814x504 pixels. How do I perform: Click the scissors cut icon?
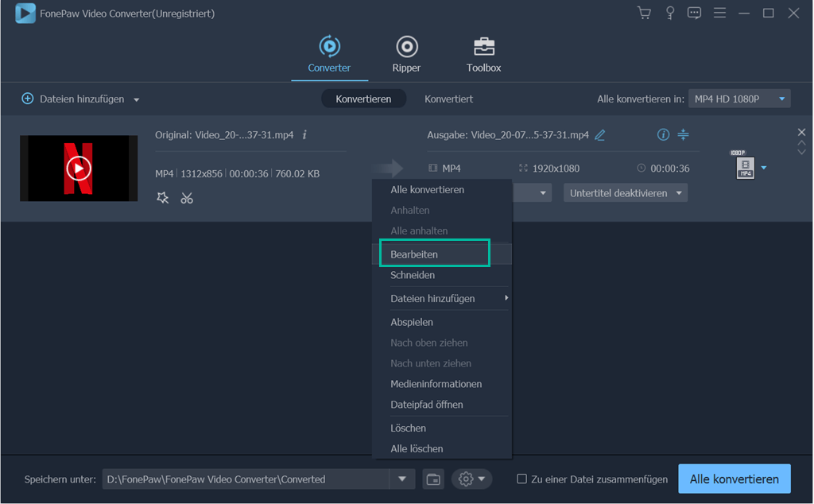[187, 198]
